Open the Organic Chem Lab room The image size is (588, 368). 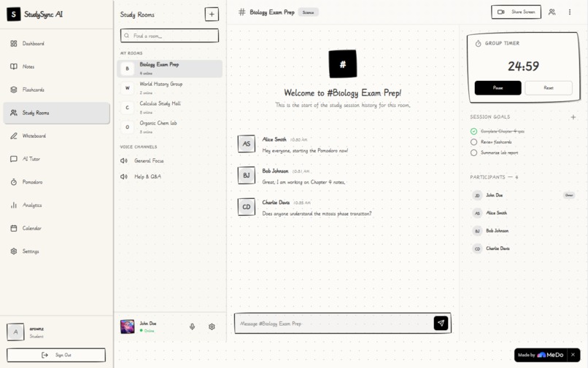[x=169, y=127]
